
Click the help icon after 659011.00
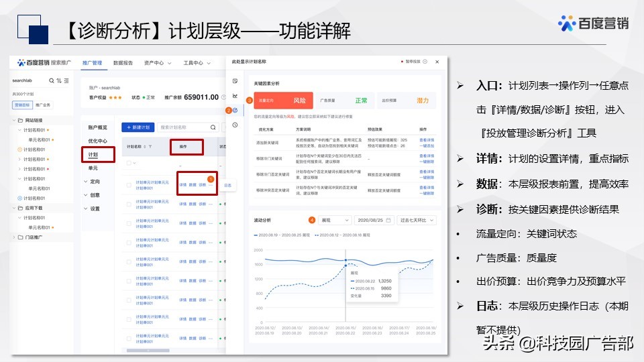pyautogui.click(x=223, y=97)
